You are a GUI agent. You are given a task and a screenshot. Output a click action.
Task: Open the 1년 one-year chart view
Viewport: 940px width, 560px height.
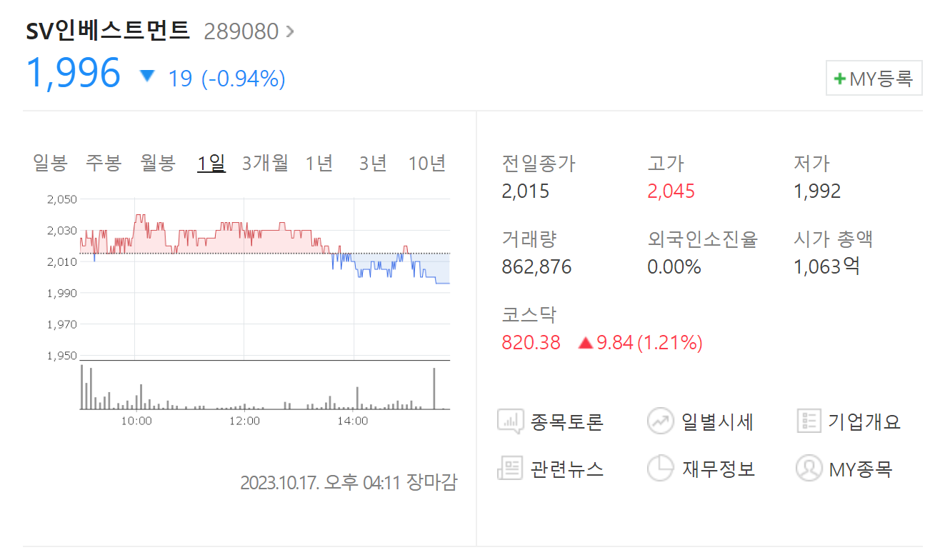319,162
